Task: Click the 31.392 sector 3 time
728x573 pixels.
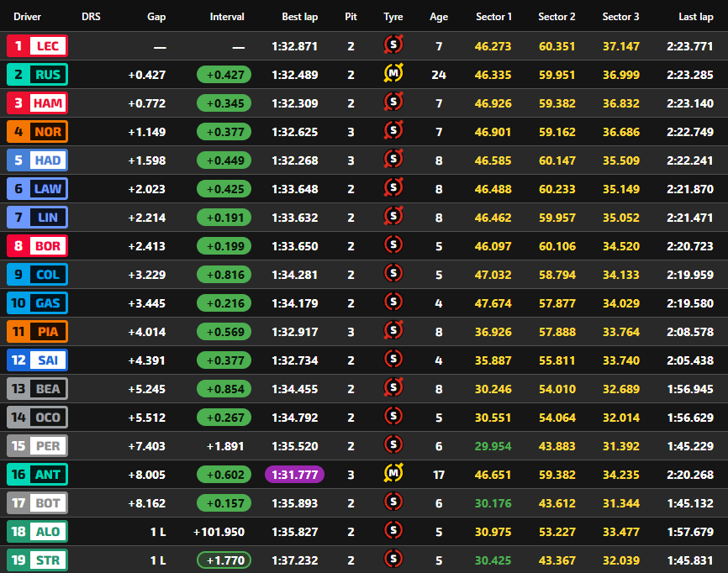Action: [621, 446]
